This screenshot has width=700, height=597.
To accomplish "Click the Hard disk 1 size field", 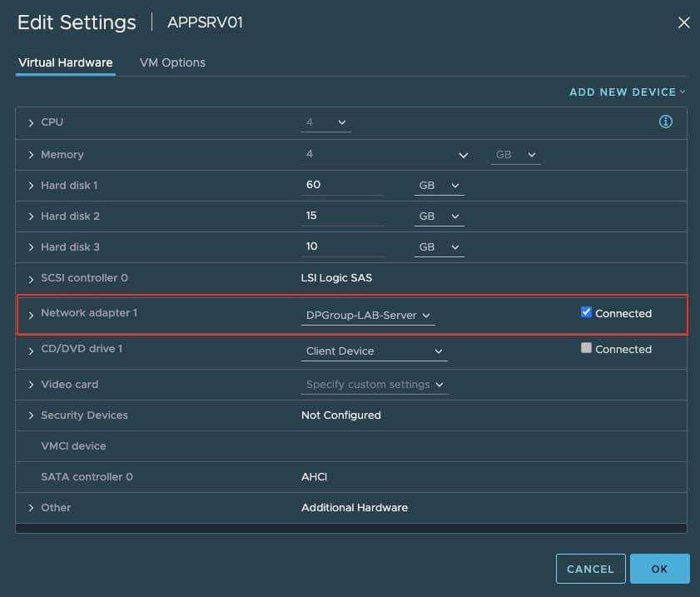I will (342, 185).
